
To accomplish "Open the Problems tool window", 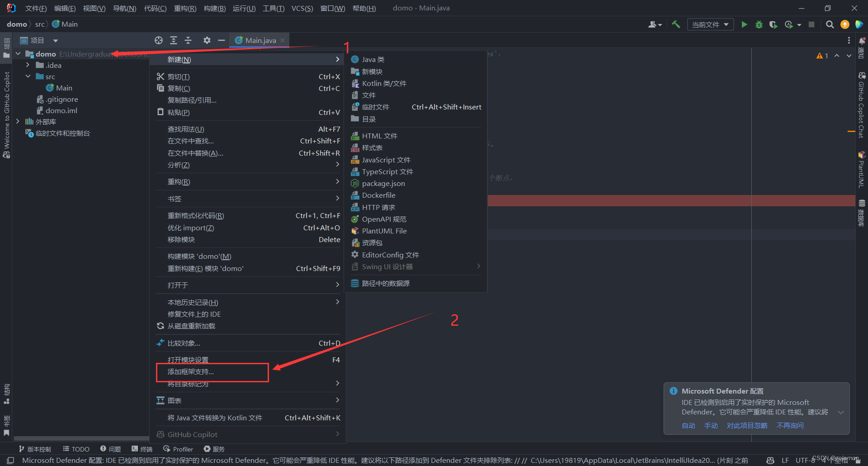I will point(111,449).
